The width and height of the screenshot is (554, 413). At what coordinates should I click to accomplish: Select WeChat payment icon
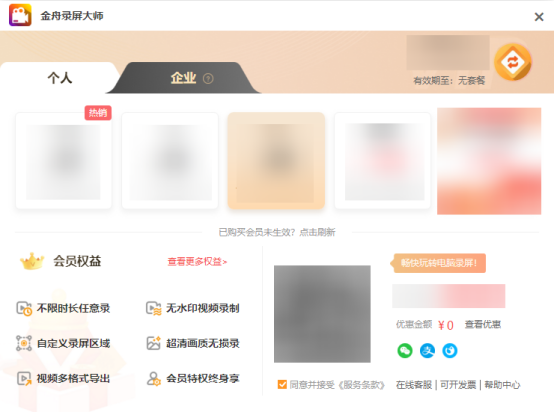click(405, 351)
